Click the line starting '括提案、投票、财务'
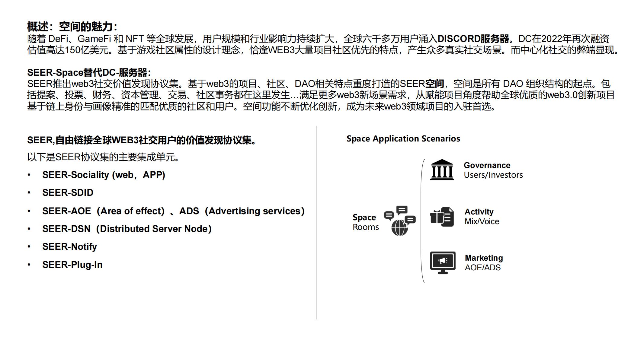Screen dimensions: 644x362 click(x=321, y=95)
